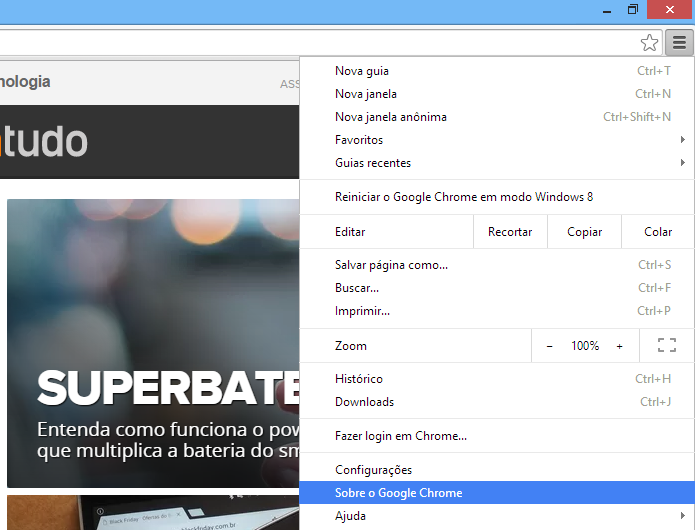Click the 100% zoom value
The height and width of the screenshot is (530, 695).
point(585,346)
